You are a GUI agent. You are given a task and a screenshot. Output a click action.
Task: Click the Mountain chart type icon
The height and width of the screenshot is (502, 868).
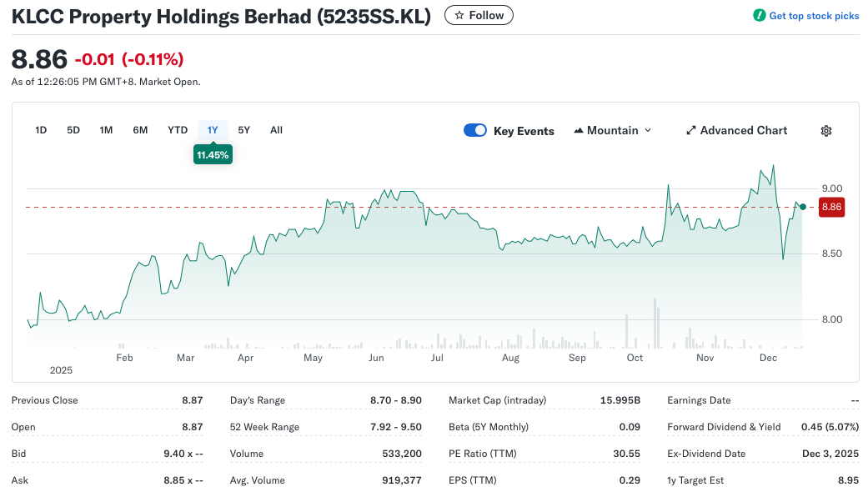click(x=579, y=131)
